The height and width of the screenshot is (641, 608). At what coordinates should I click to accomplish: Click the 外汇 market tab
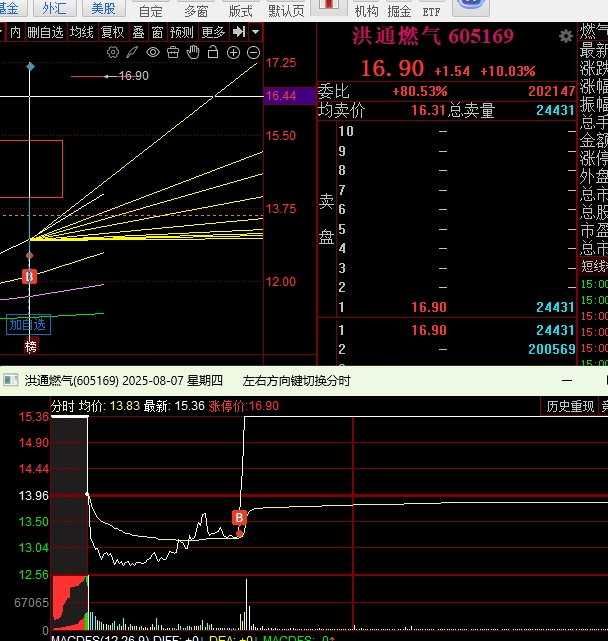[x=54, y=8]
